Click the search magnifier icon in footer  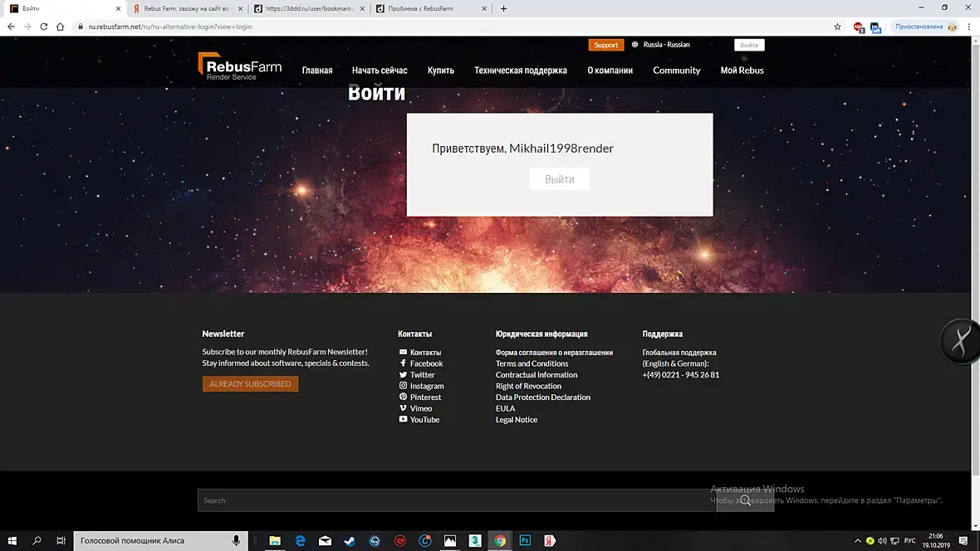(x=745, y=500)
